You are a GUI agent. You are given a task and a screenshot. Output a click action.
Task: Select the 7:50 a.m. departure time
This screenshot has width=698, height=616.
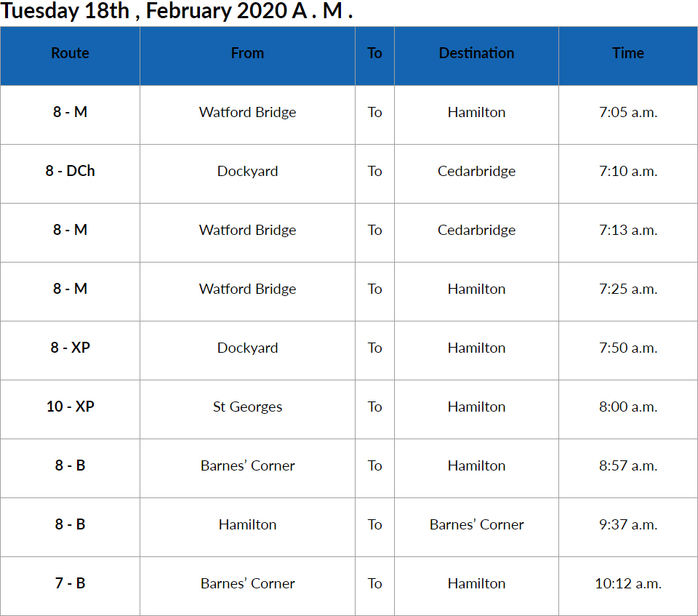pos(628,348)
